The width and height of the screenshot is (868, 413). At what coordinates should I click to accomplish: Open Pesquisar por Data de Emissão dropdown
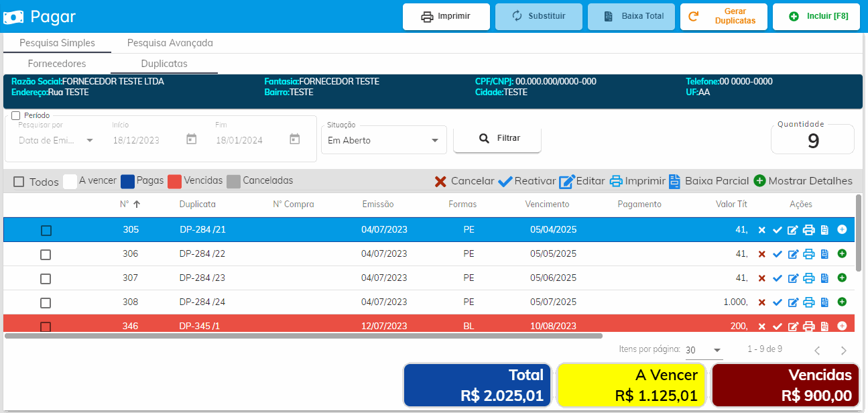pos(56,140)
